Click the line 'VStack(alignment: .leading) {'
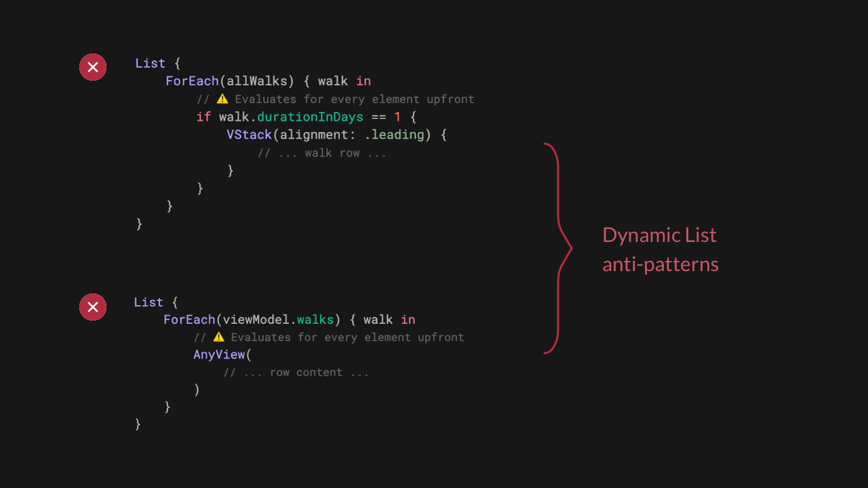The height and width of the screenshot is (488, 868). (x=337, y=135)
